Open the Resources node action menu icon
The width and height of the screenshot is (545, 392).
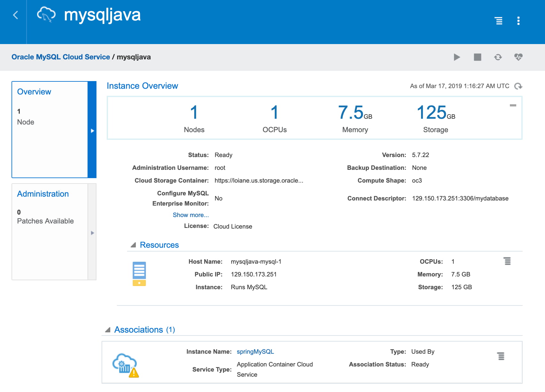click(x=507, y=261)
